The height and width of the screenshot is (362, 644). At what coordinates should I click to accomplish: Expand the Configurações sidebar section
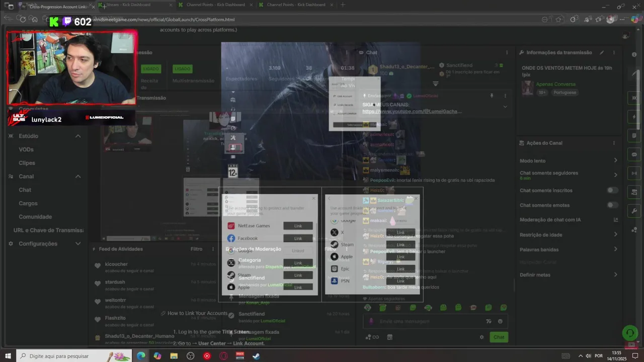pos(78,243)
